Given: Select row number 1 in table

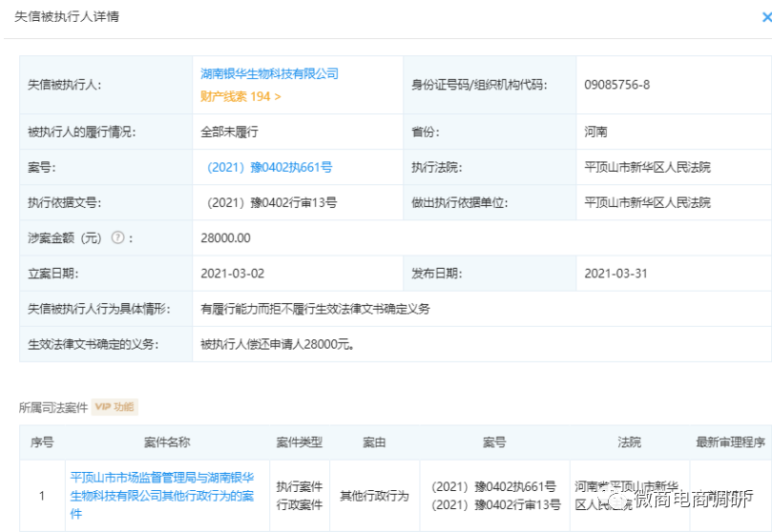Looking at the screenshot, I should tap(42, 496).
